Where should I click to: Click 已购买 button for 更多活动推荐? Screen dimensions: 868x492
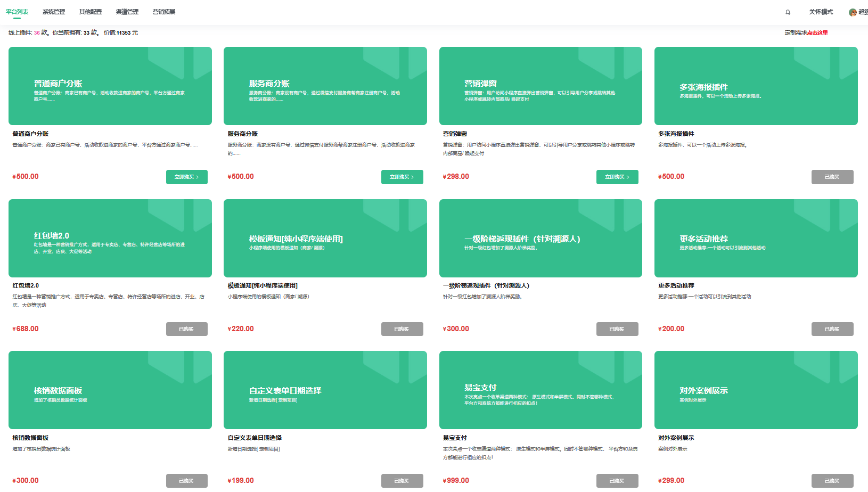tap(832, 329)
